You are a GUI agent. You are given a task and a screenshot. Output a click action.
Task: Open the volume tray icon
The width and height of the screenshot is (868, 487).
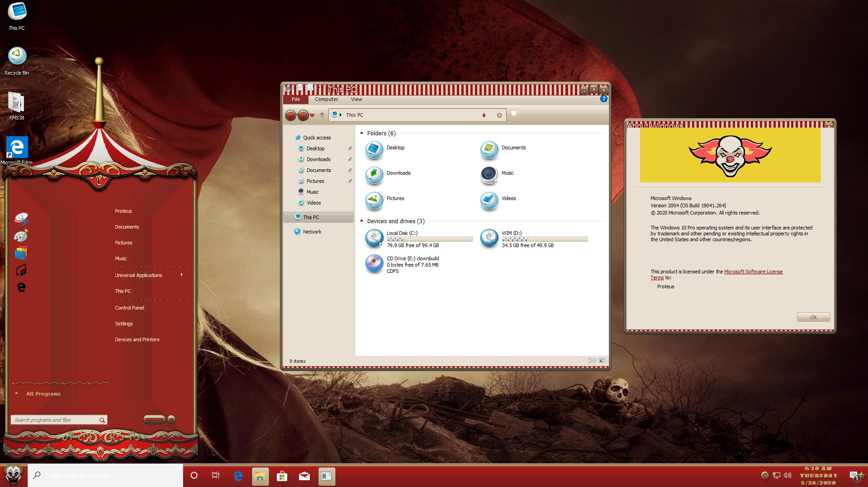click(787, 475)
